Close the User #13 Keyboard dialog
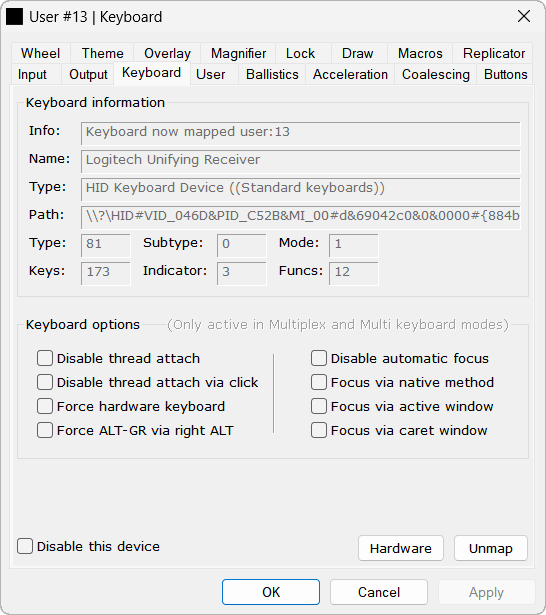This screenshot has height=615, width=546. tap(524, 16)
